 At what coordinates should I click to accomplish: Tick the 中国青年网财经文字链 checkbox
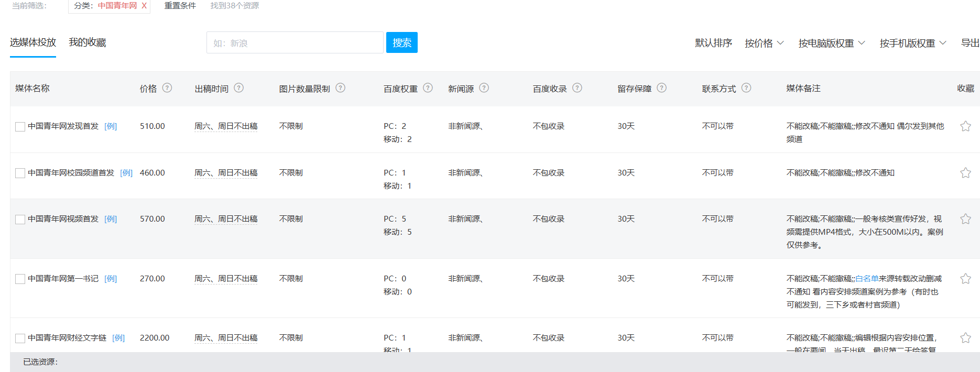click(x=20, y=338)
